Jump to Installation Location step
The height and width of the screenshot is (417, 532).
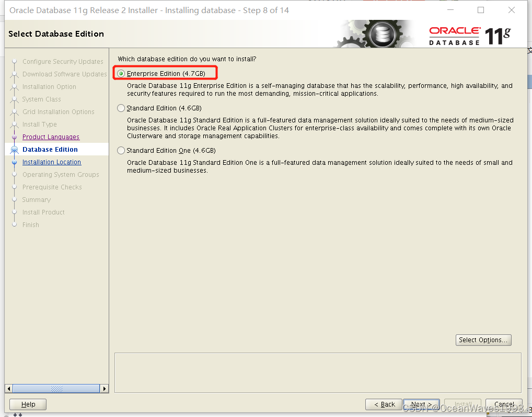(52, 162)
